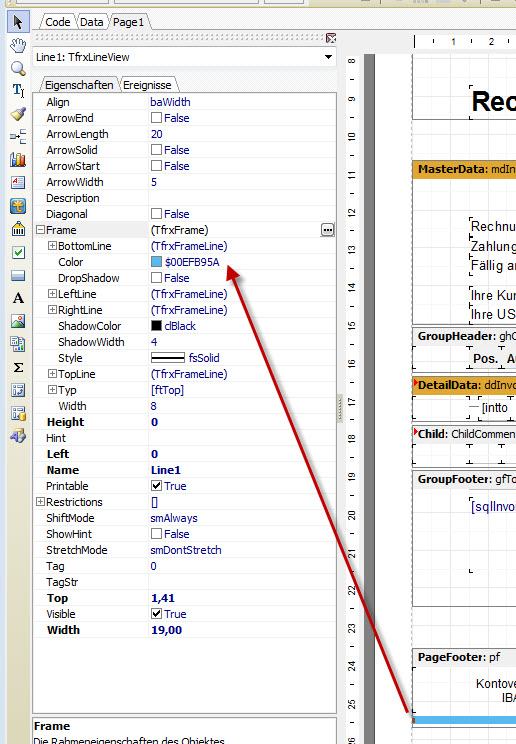Select the format copy brush tool
516x744 pixels.
pyautogui.click(x=18, y=113)
